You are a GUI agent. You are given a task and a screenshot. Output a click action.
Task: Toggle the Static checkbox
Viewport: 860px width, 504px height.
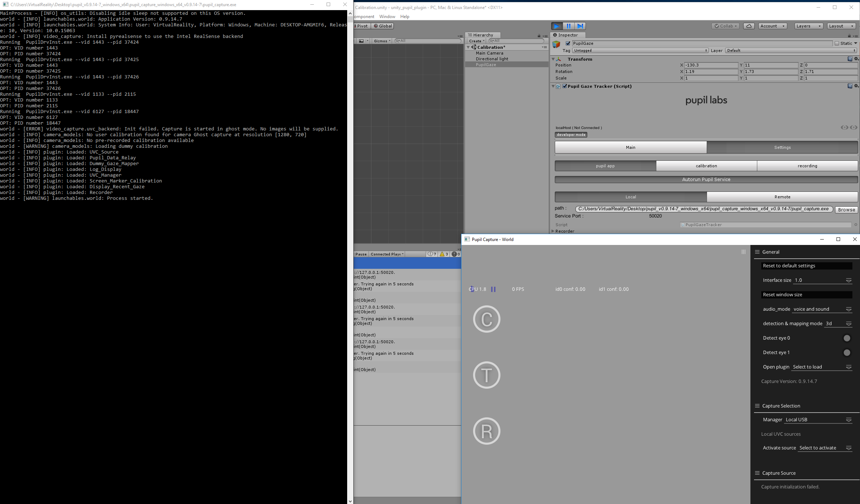click(x=837, y=43)
